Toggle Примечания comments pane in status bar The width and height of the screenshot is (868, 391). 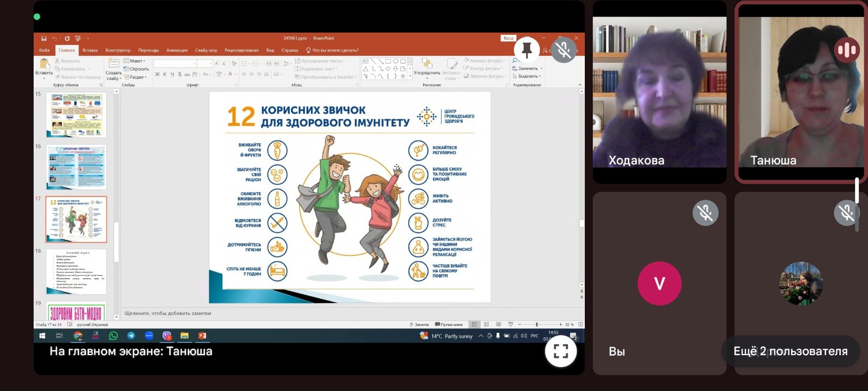(449, 324)
